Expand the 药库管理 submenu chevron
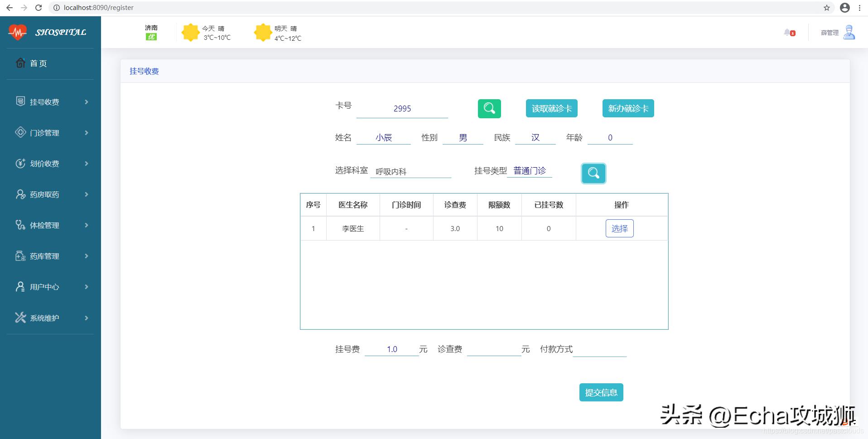 click(x=86, y=256)
